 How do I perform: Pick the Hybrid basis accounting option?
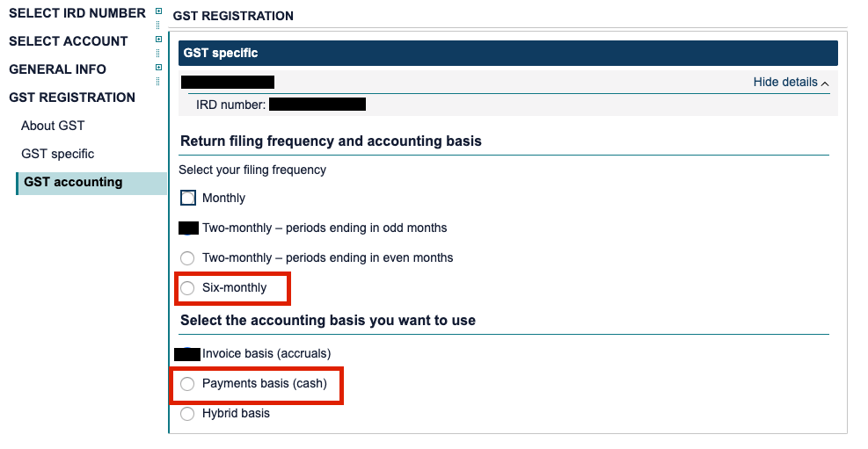pyautogui.click(x=187, y=414)
